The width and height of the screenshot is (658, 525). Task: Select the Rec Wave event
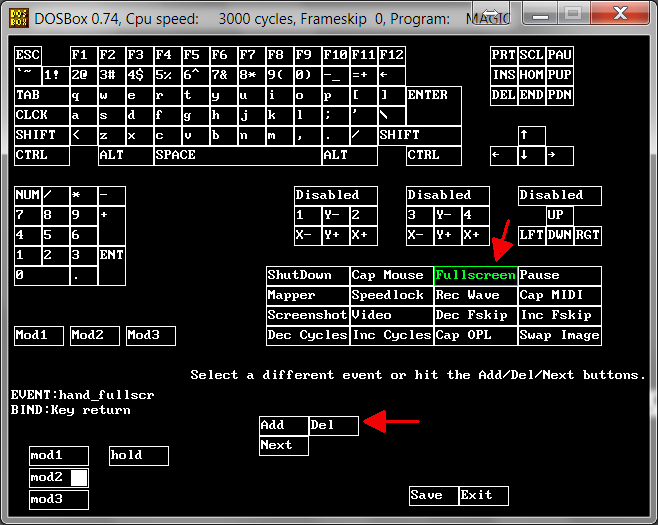click(475, 296)
